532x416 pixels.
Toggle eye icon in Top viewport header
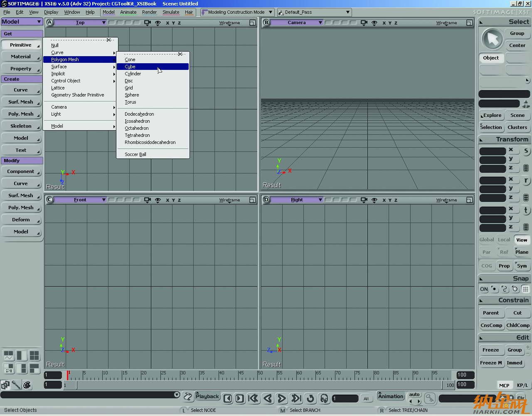point(158,22)
